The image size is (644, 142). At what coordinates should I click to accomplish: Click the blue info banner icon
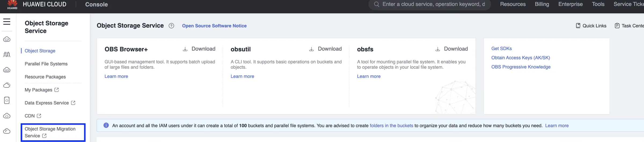coord(106,125)
